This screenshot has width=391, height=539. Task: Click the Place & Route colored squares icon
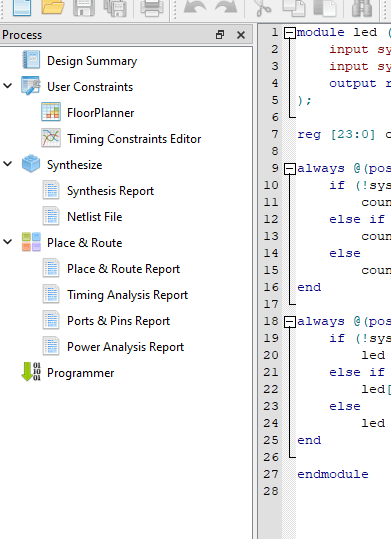point(31,242)
